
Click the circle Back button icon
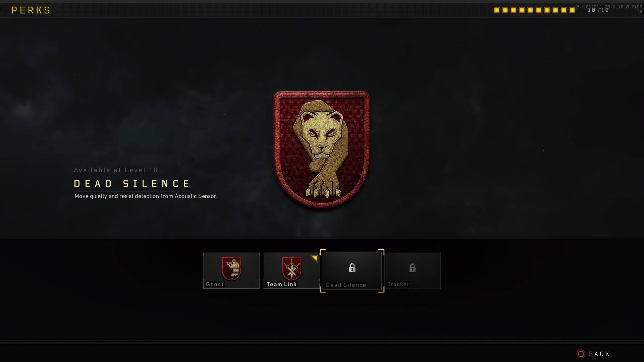(581, 354)
